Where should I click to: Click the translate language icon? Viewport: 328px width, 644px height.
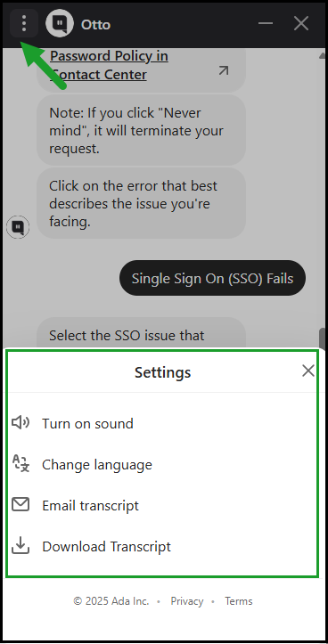(x=20, y=464)
